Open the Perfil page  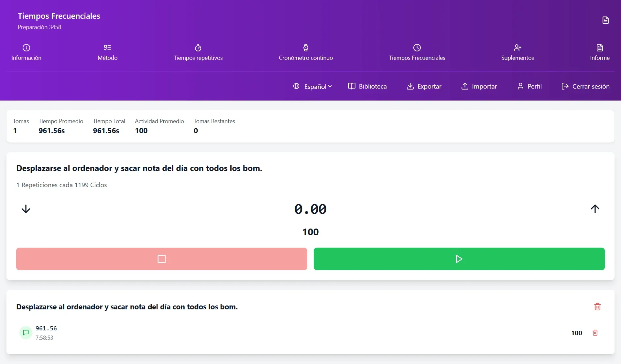529,86
